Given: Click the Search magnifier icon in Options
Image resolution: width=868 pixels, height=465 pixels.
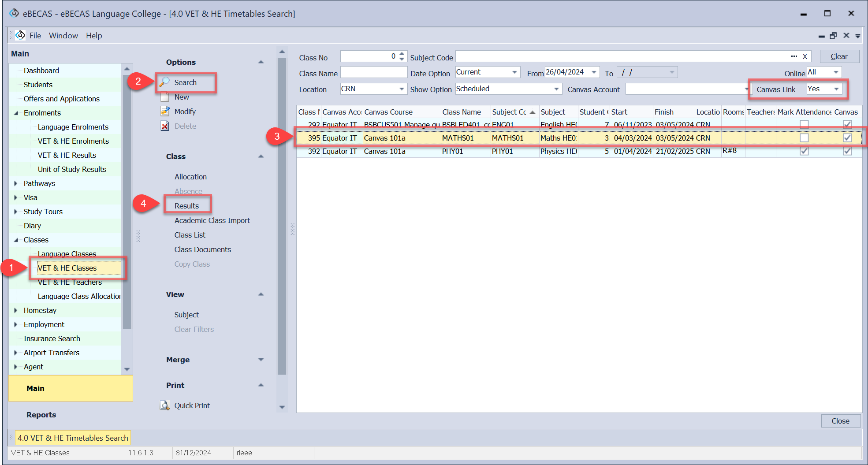Looking at the screenshot, I should tap(165, 82).
